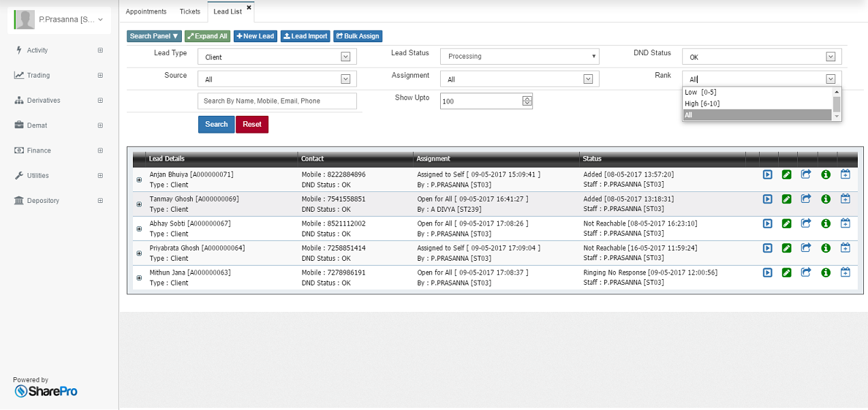Click the play icon on Priyabrata Ghosh's row
868x410 pixels.
click(x=767, y=248)
